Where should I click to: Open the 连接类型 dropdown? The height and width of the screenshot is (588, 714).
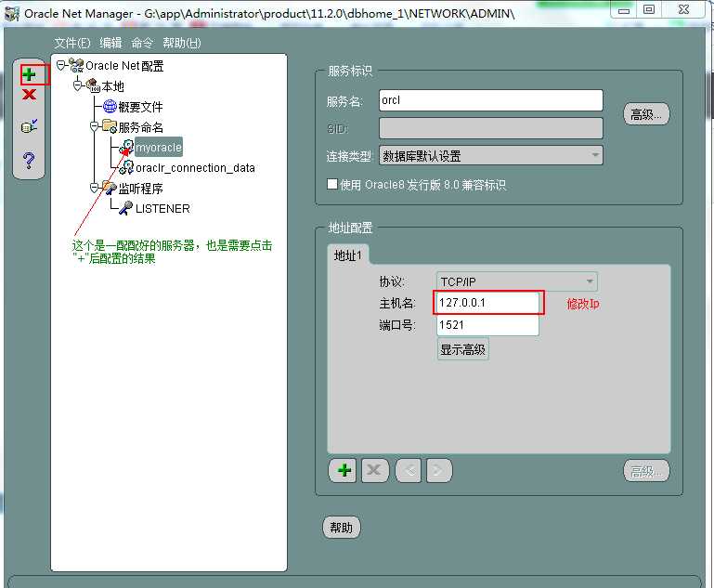[x=490, y=156]
